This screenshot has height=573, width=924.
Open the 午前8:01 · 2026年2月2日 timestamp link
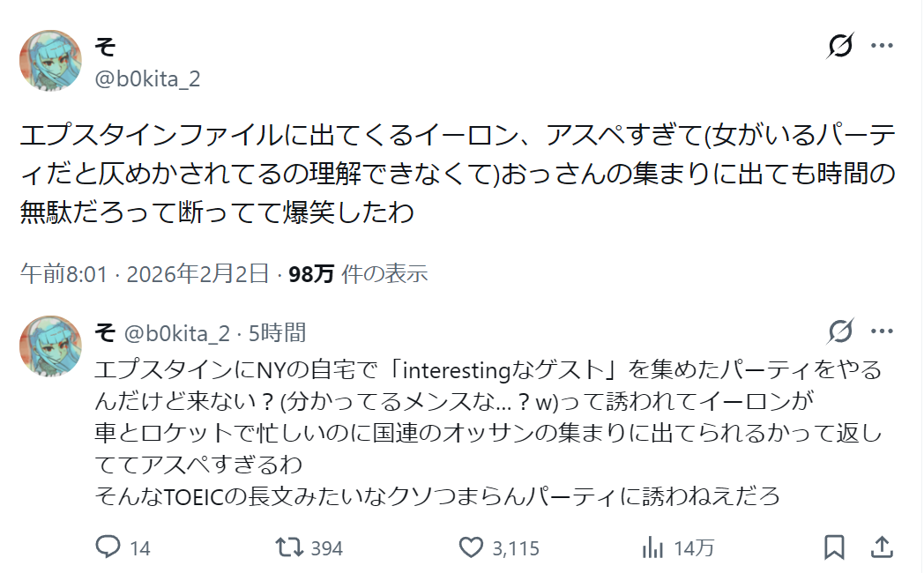(x=144, y=274)
